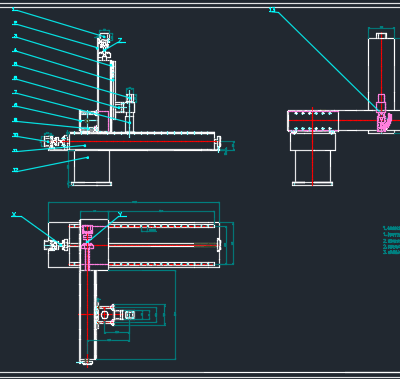
Task: Click the Z axis label near the column top
Action: 120,40
